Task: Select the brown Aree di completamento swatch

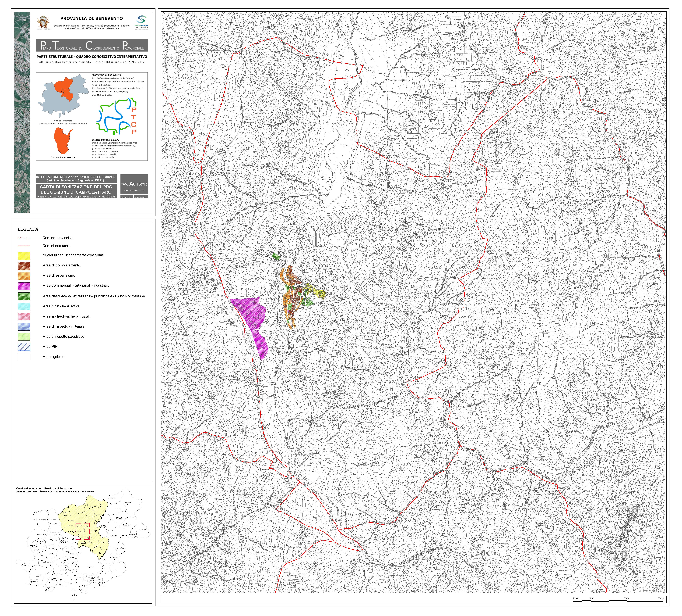Action: coord(24,266)
